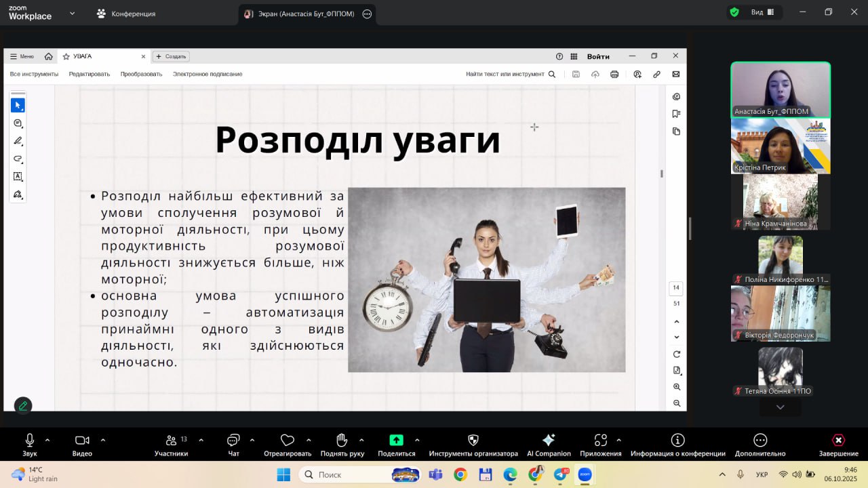Open Conference information icon
Viewport: 868px width, 488px height.
(677, 441)
